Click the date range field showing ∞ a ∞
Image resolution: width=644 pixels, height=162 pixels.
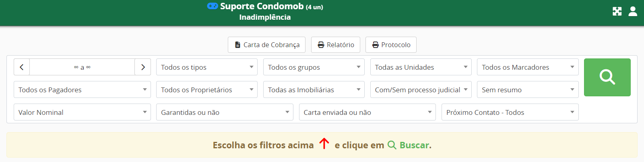click(82, 67)
